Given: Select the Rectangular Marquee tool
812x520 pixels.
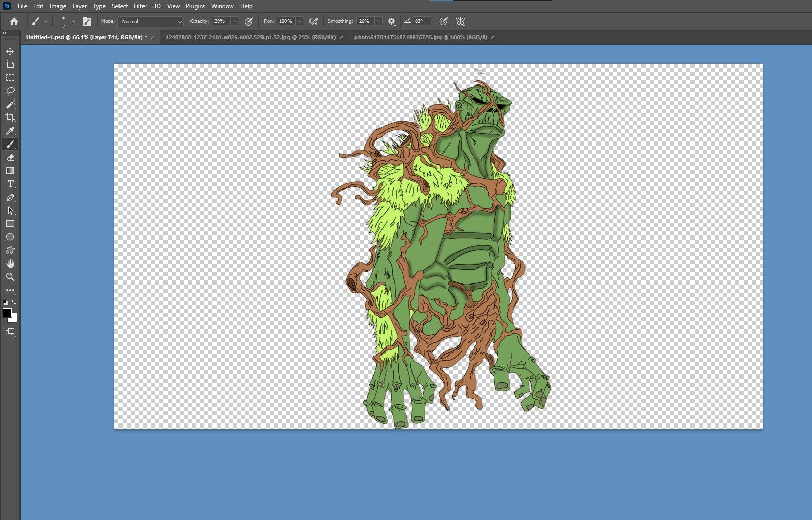Looking at the screenshot, I should 10,78.
